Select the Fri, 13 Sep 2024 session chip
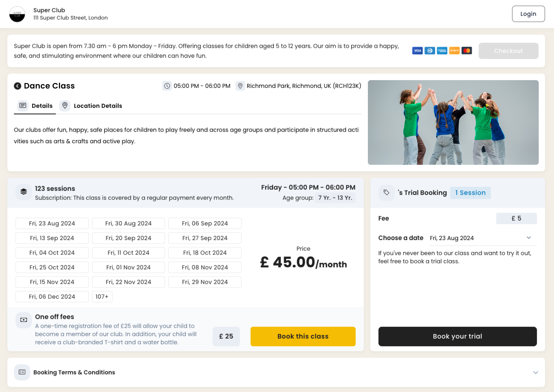 pyautogui.click(x=52, y=238)
